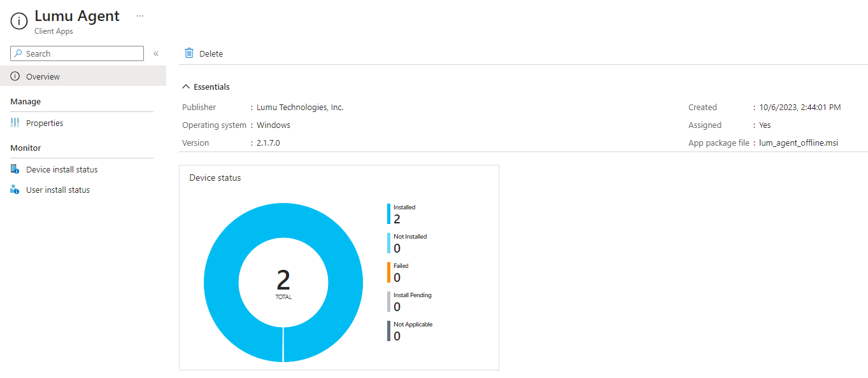Click the info icon beside Lumu Agent title
The height and width of the screenshot is (378, 868).
pos(19,21)
